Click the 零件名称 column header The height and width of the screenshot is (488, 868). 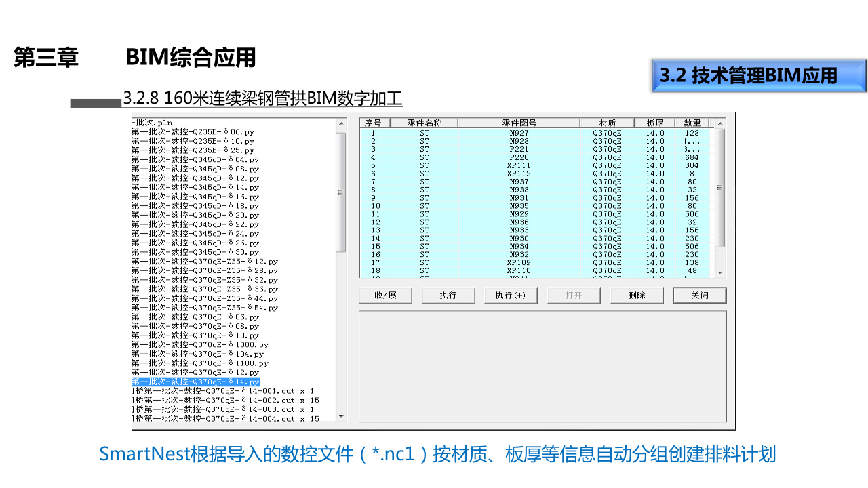[x=425, y=123]
